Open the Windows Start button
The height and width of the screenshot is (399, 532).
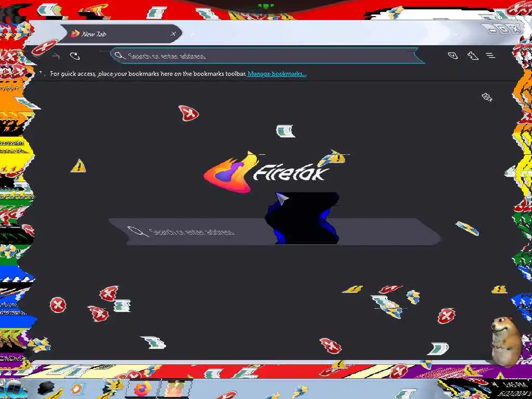[x=14, y=389]
